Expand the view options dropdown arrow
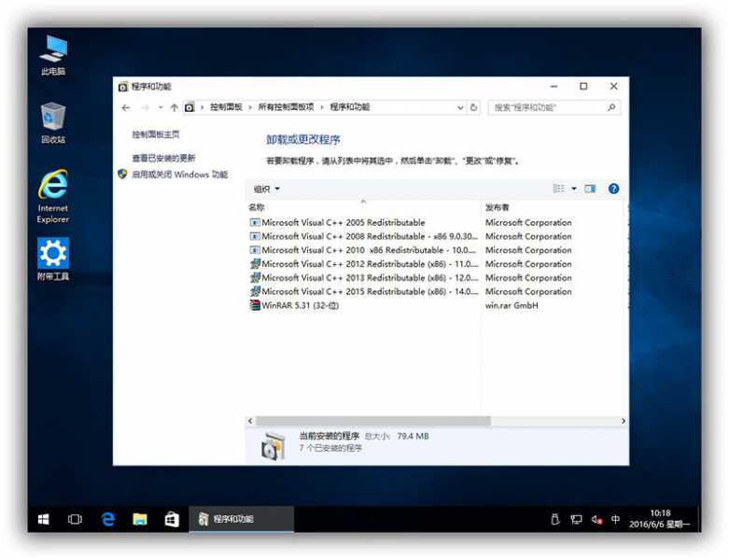Screen dimensions: 729x560 574,189
